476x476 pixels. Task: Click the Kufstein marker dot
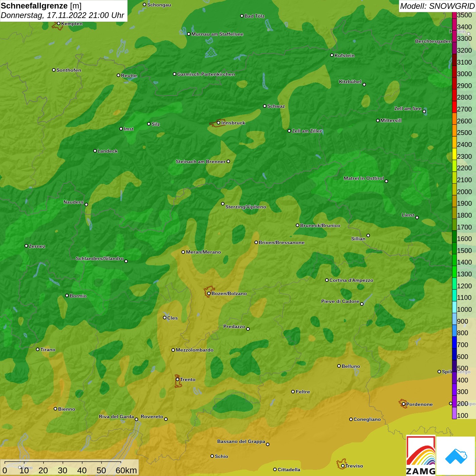pyautogui.click(x=332, y=55)
